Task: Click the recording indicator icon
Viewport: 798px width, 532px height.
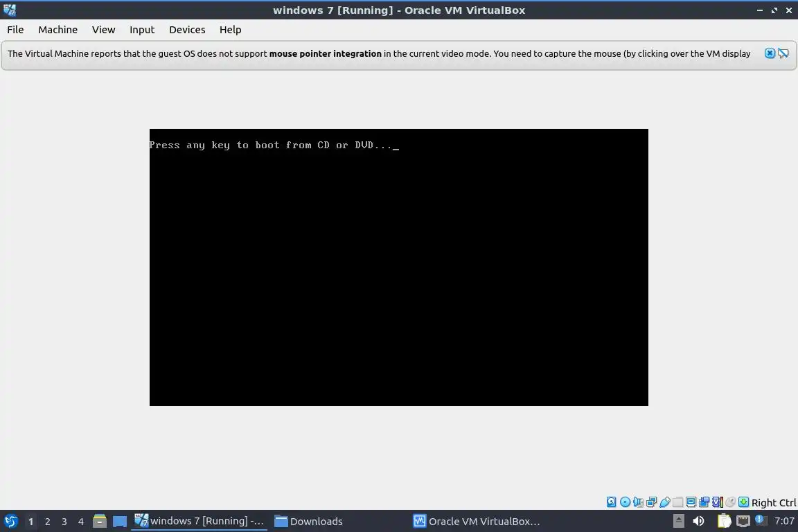Action: click(704, 502)
